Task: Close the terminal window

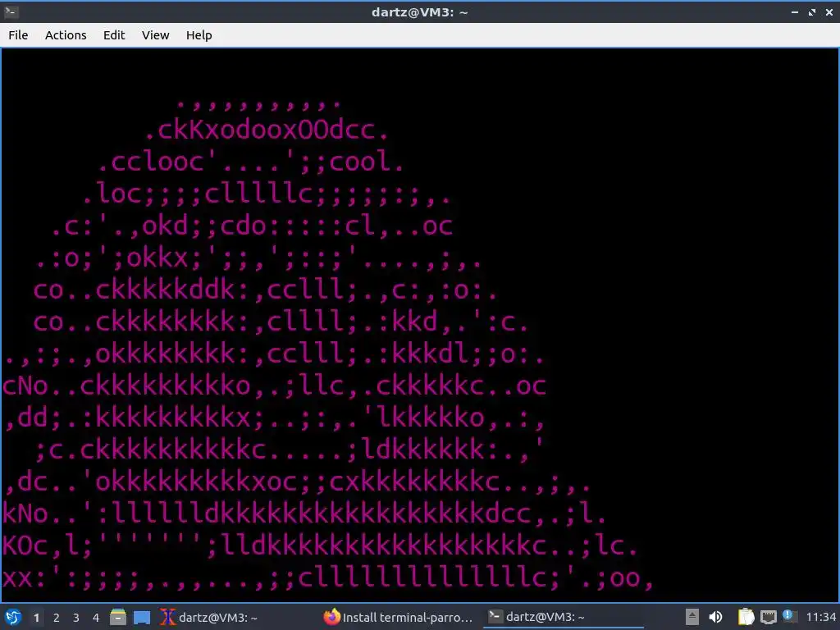Action: click(x=829, y=11)
